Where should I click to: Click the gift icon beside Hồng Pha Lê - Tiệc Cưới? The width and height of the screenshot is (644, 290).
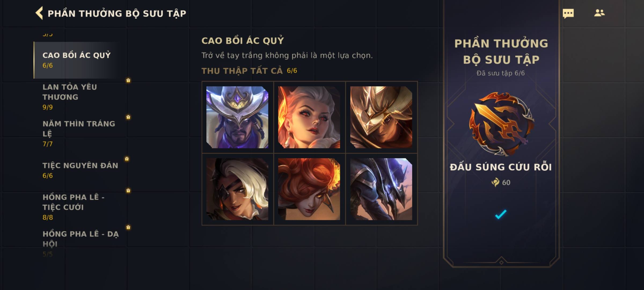[x=128, y=191]
